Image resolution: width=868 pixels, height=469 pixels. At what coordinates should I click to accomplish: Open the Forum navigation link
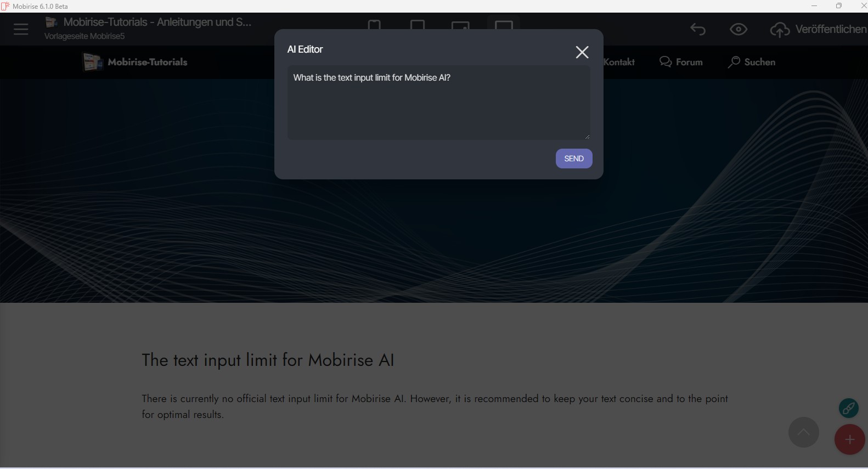point(681,62)
